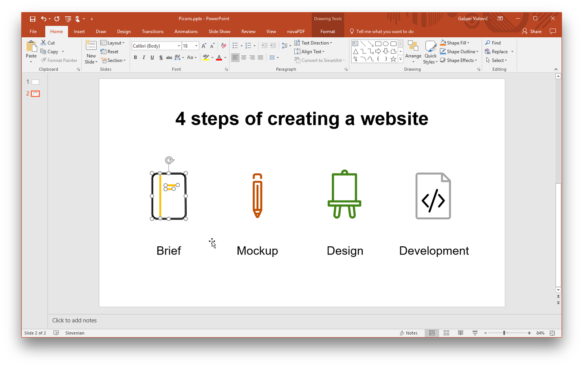Image resolution: width=588 pixels, height=368 pixels.
Task: Start presentation from beginning icon
Action: pyautogui.click(x=68, y=19)
